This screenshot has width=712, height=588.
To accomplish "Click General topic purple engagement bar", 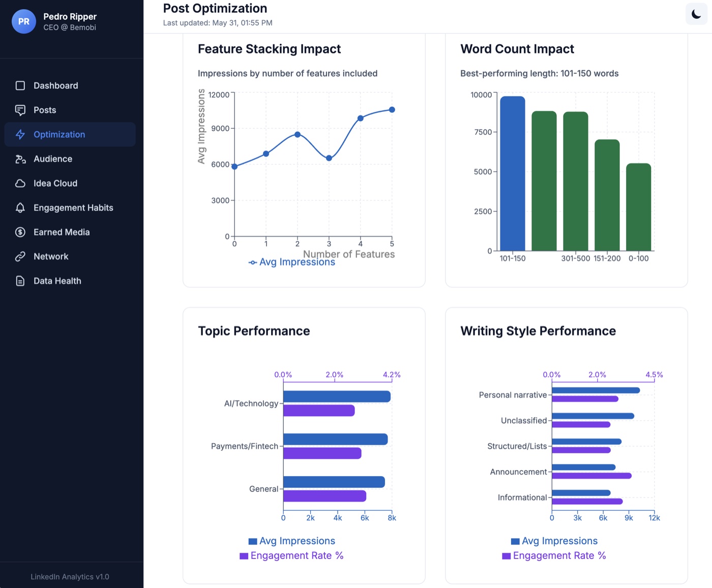I will click(324, 496).
